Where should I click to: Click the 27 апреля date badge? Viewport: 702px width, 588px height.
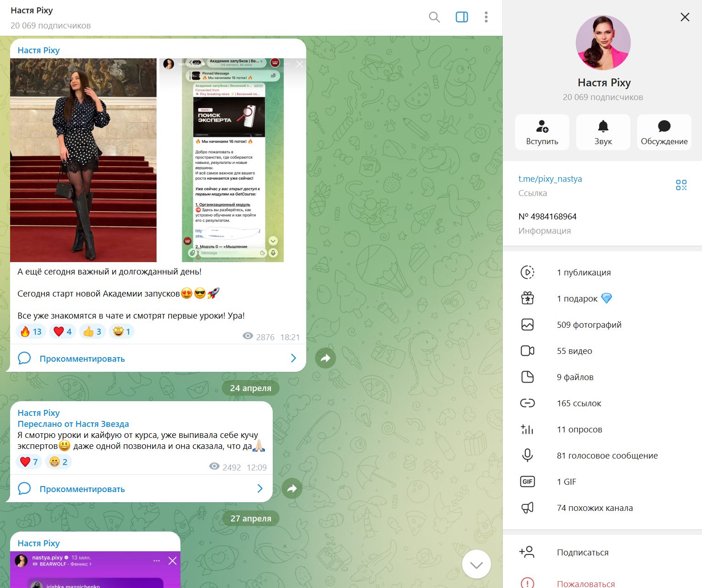click(x=251, y=518)
